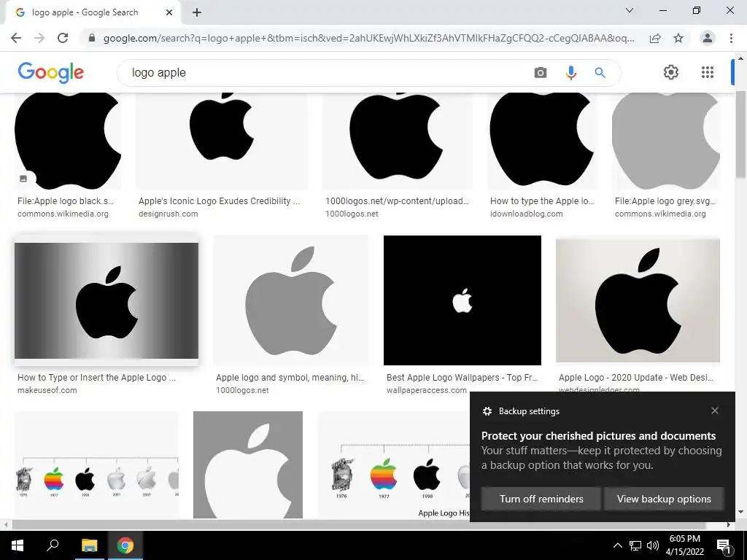Open the Windows Start menu

tap(18, 545)
